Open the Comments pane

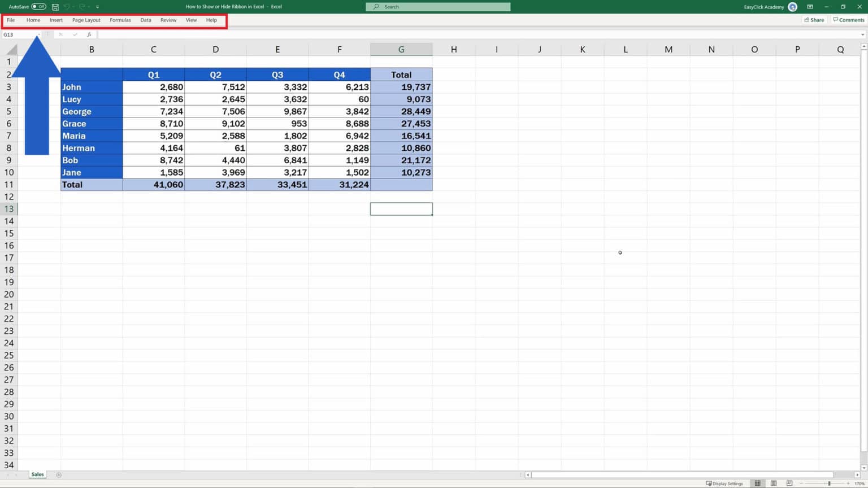pyautogui.click(x=848, y=20)
